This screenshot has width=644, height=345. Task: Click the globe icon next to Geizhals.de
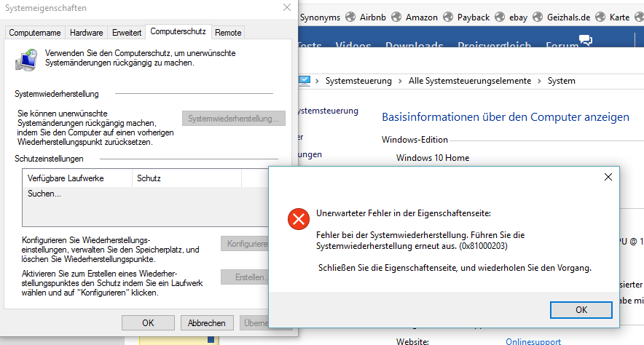pyautogui.click(x=538, y=17)
